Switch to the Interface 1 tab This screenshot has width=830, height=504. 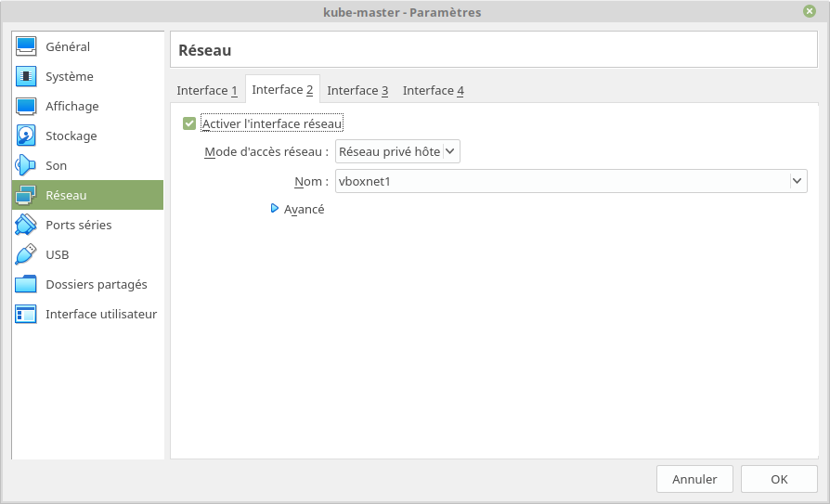tap(207, 90)
